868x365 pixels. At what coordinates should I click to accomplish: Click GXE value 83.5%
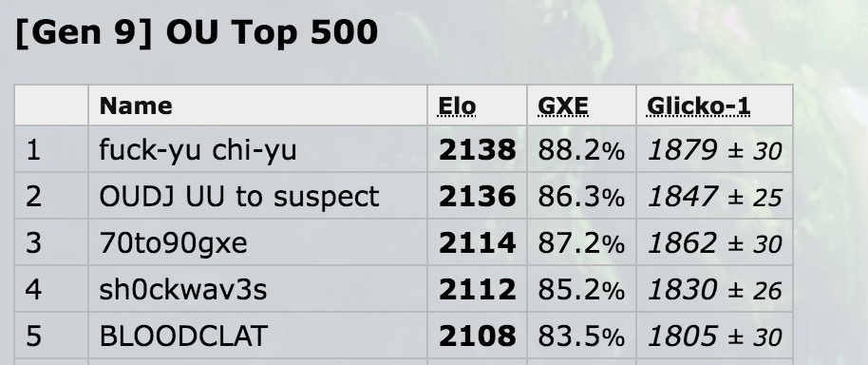click(581, 336)
